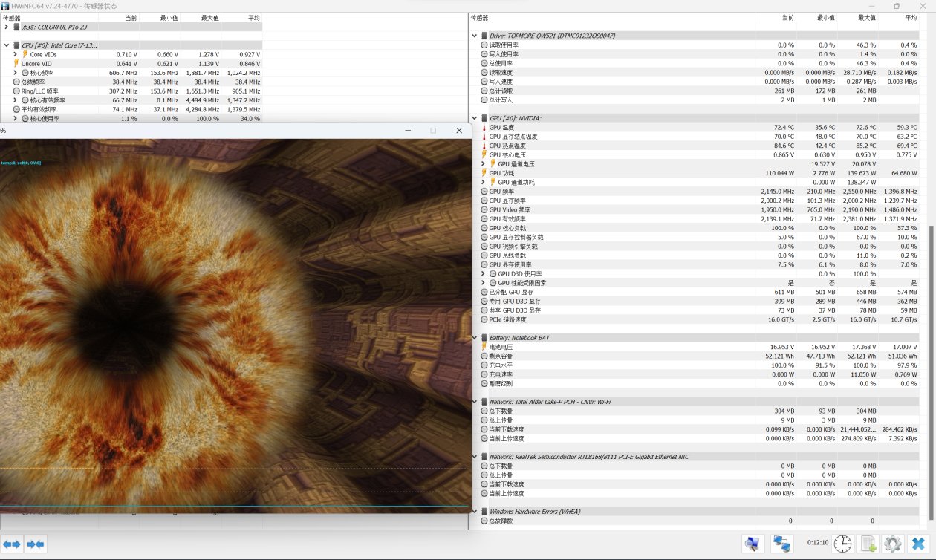This screenshot has width=936, height=560.
Task: Click the lightning icon beside Uncore VID
Action: pyautogui.click(x=16, y=64)
